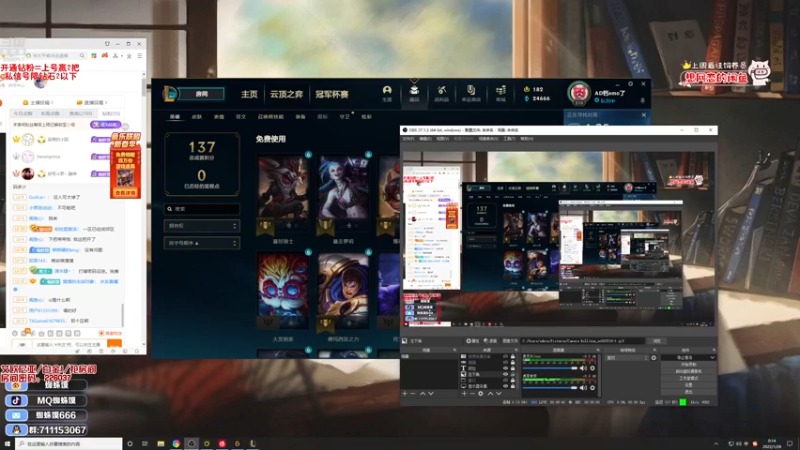Open OBS from the Windows taskbar
This screenshot has width=800, height=450.
(x=191, y=444)
